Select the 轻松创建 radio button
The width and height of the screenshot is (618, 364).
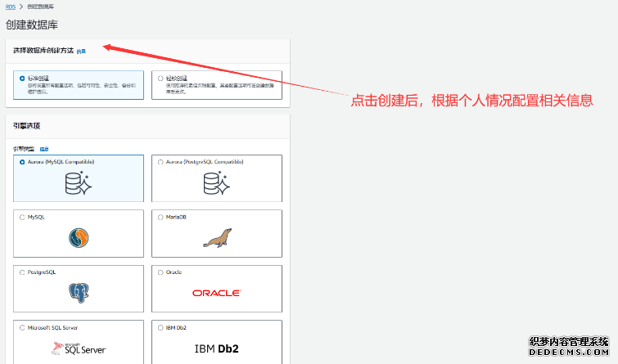160,79
